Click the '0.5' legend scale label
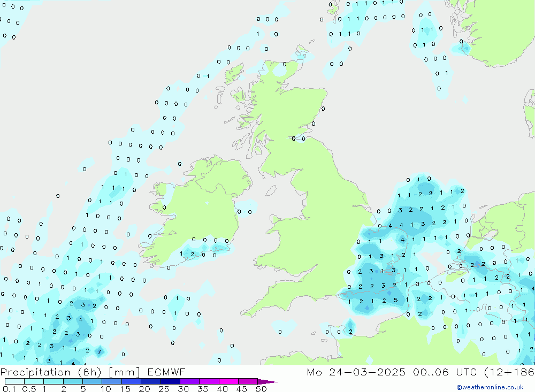The height and width of the screenshot is (392, 535). 29,389
